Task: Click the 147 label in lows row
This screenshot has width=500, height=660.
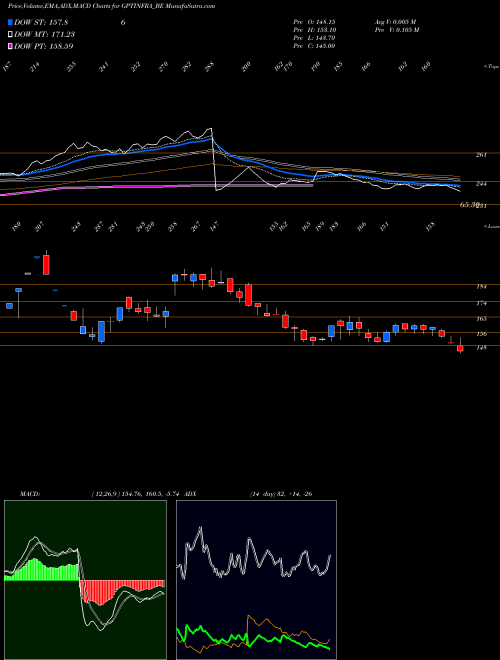Action: point(215,227)
